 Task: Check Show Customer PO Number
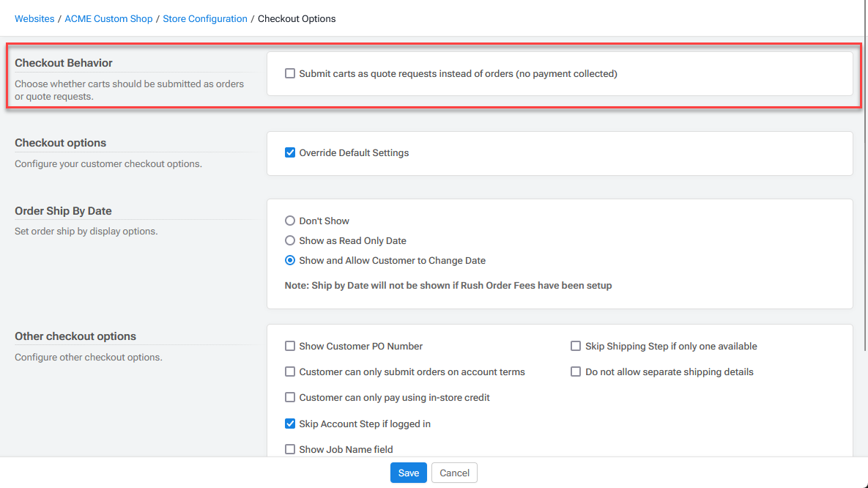(x=290, y=346)
